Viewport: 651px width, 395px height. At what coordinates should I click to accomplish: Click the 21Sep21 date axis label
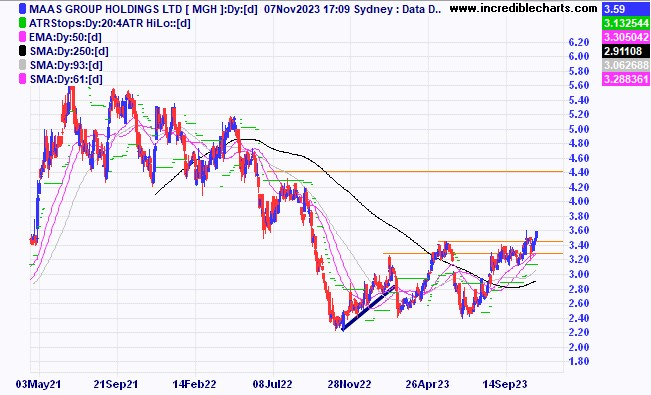(115, 384)
